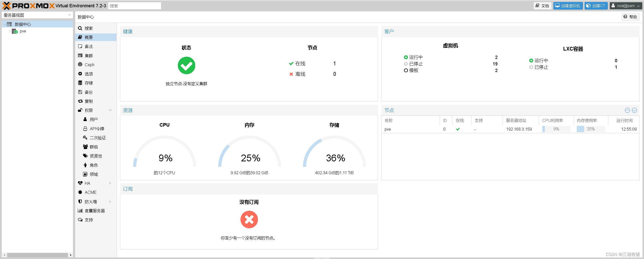The width and height of the screenshot is (644, 259).
Task: Click the up-arrow button in 节点 panel header
Action: pos(627,110)
